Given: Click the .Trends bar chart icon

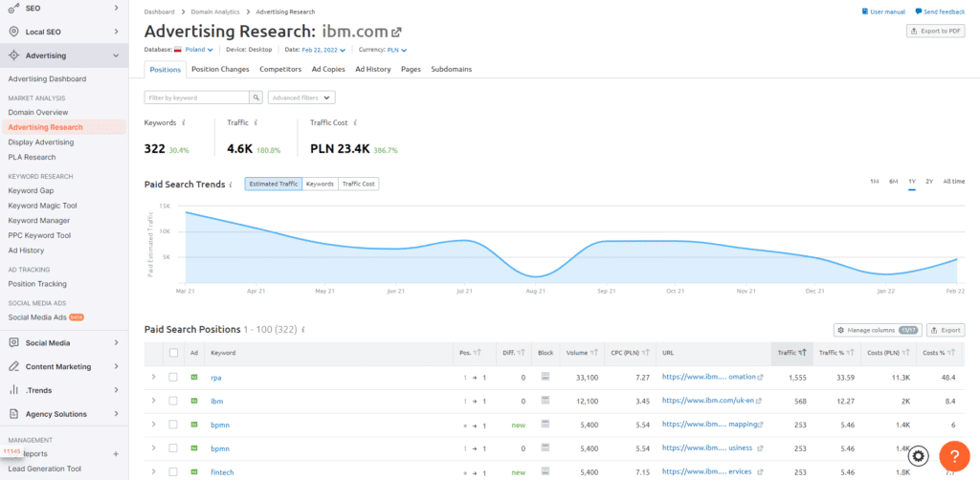Looking at the screenshot, I should coord(13,390).
